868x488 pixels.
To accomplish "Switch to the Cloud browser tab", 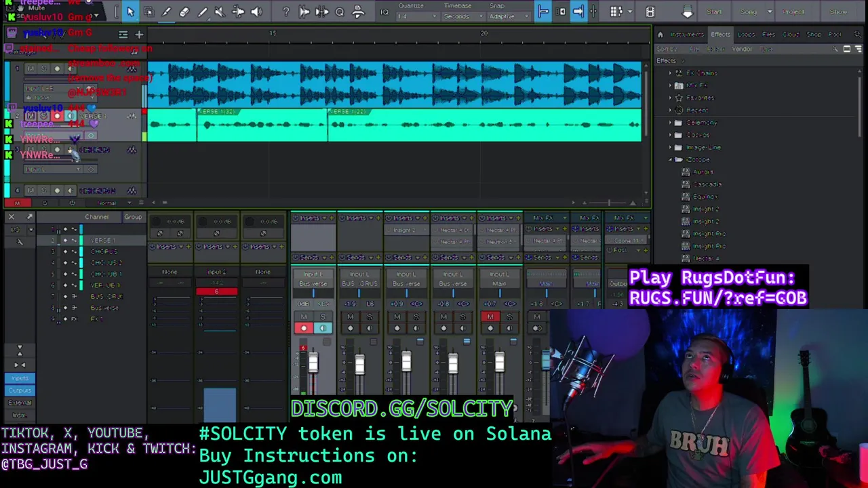I will (791, 35).
